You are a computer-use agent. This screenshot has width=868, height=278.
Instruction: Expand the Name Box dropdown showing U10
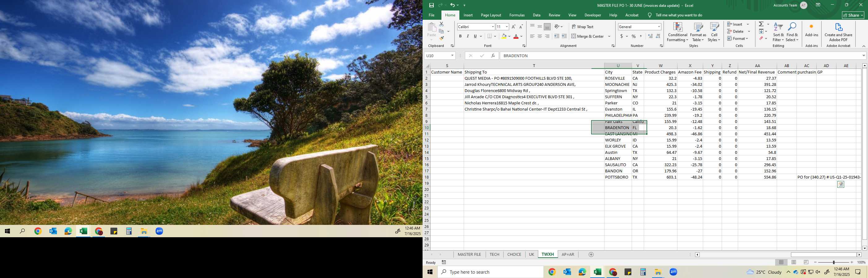point(452,56)
